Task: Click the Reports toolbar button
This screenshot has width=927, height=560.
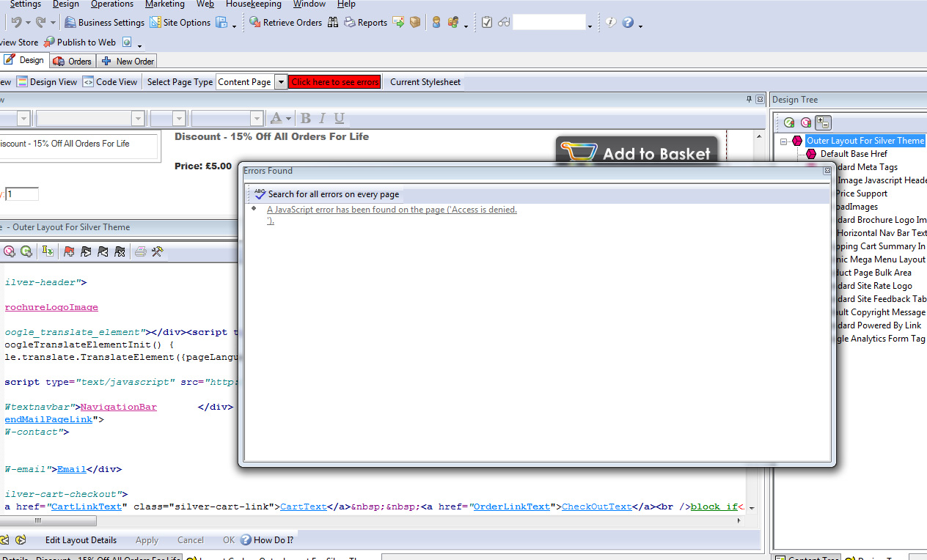Action: [x=365, y=23]
